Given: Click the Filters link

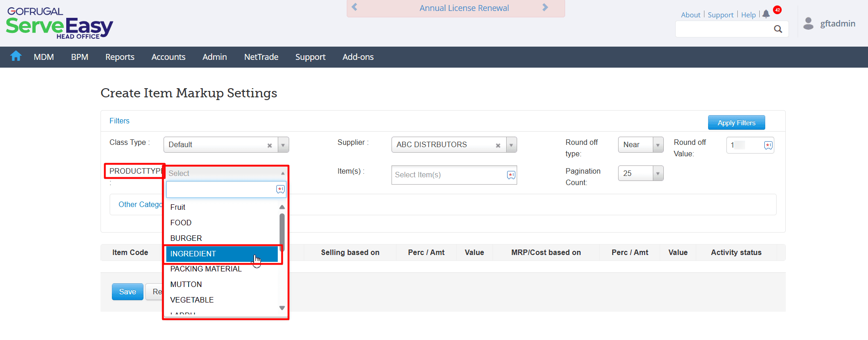Looking at the screenshot, I should (119, 121).
